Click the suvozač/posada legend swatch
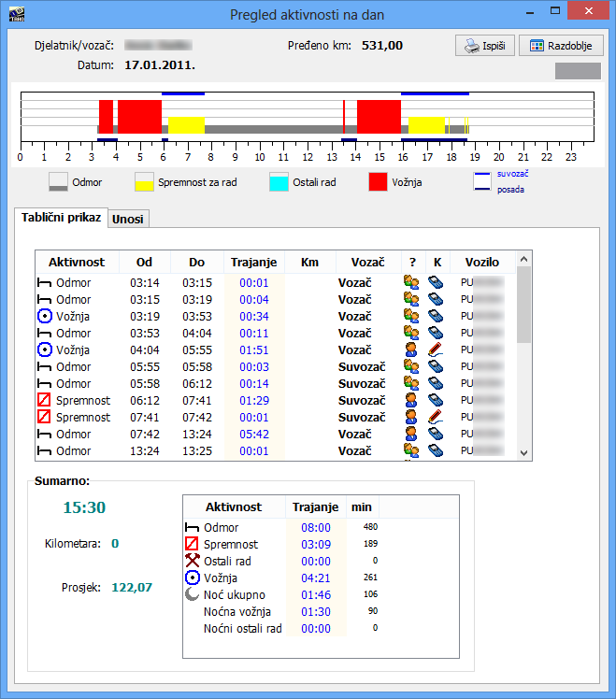 [x=482, y=181]
